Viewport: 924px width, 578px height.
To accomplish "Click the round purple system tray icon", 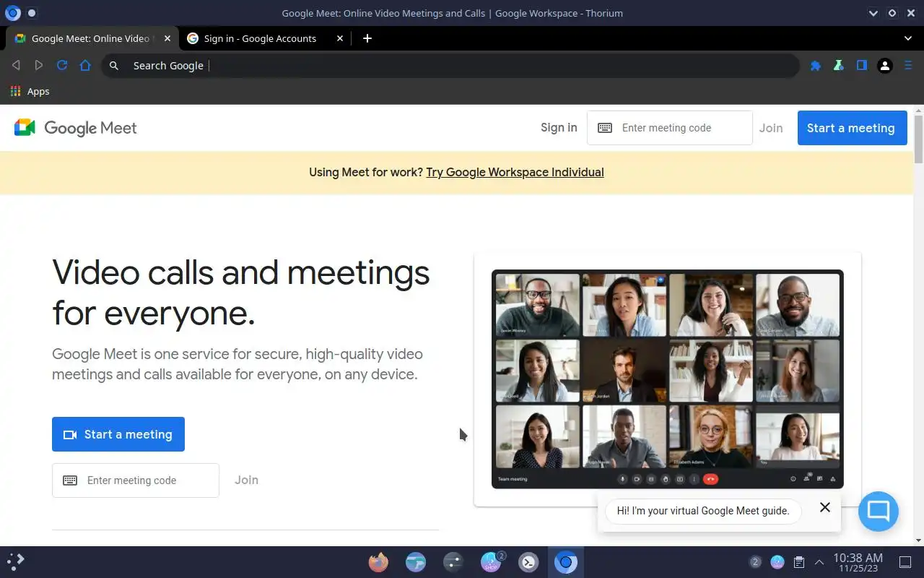I will [x=777, y=561].
